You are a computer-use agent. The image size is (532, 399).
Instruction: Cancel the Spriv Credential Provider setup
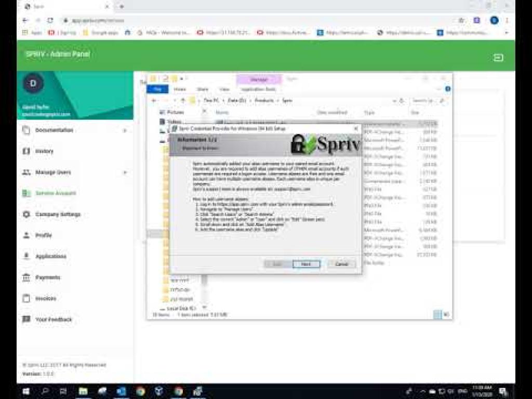coord(341,264)
